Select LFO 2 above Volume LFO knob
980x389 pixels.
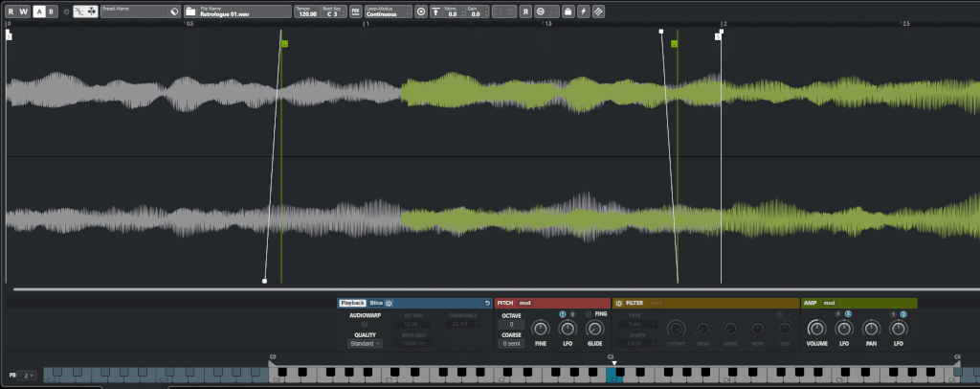[x=848, y=314]
